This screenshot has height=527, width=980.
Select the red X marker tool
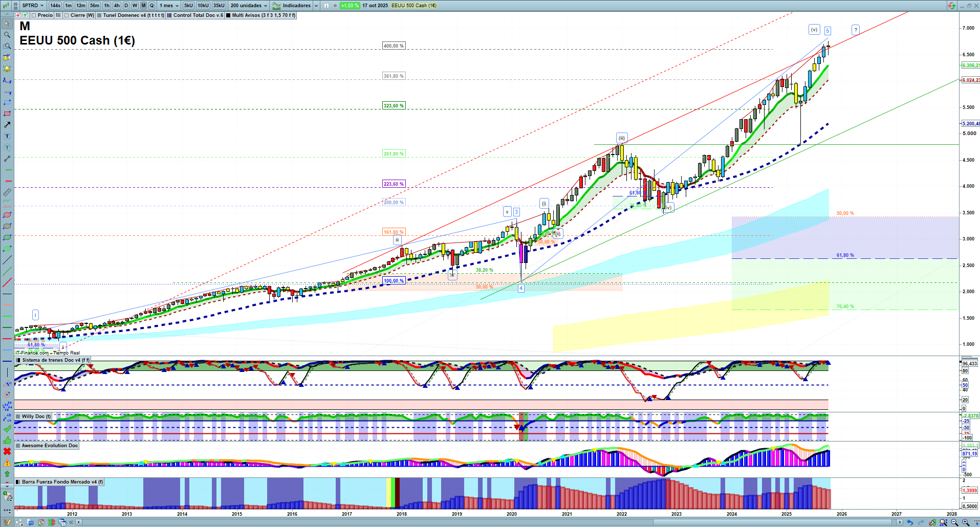7,451
